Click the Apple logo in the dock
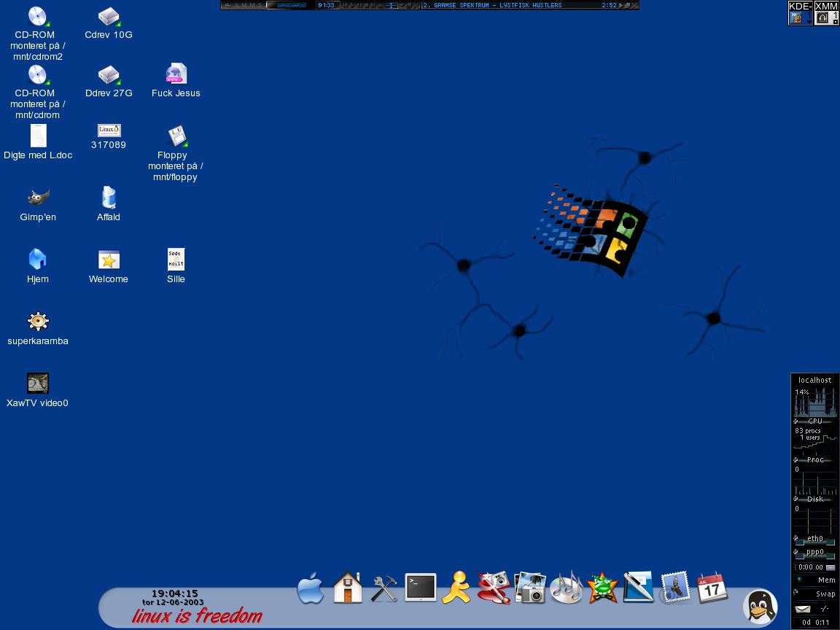The width and height of the screenshot is (840, 630). pyautogui.click(x=311, y=588)
